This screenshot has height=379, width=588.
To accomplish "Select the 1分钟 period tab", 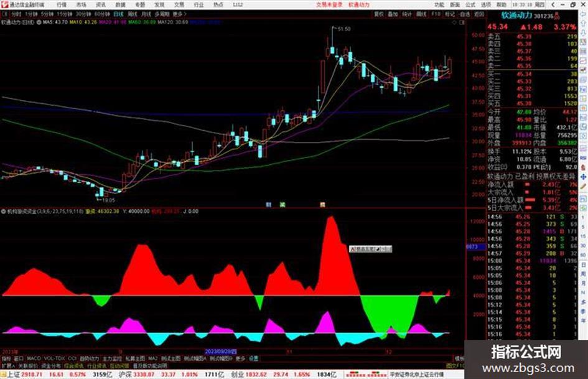I will pos(31,14).
